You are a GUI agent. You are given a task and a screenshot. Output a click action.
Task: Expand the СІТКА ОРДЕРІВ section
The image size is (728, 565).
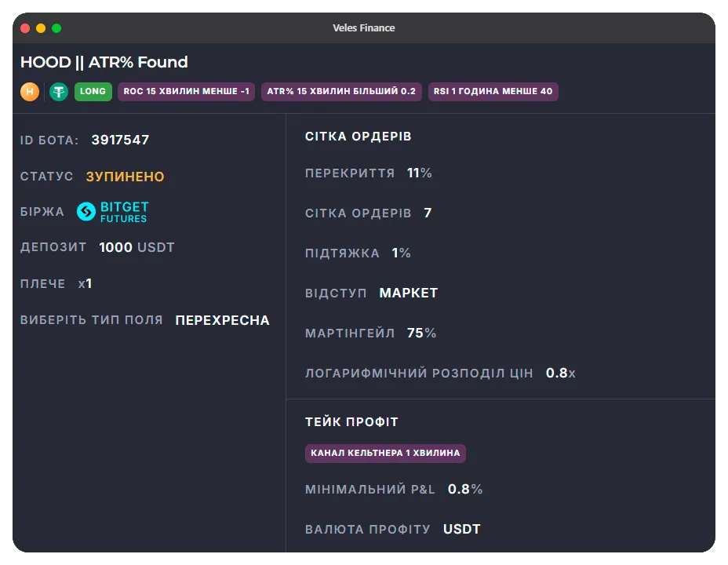pyautogui.click(x=359, y=136)
